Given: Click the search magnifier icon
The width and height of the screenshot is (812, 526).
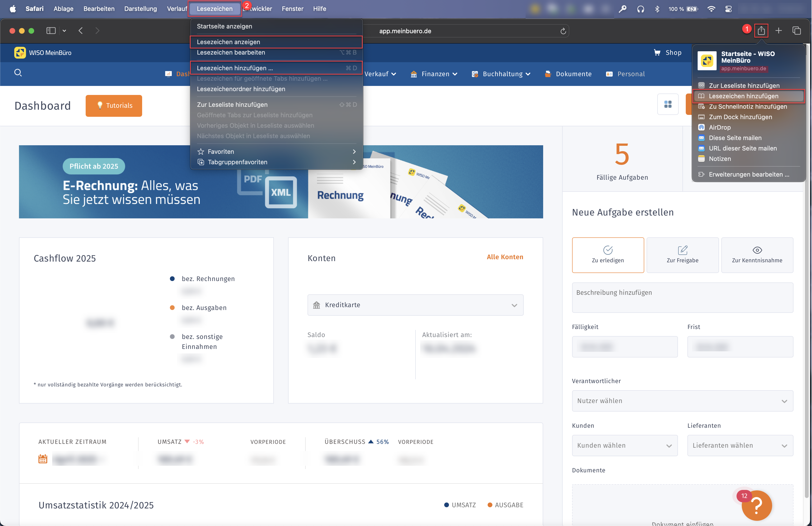Looking at the screenshot, I should [18, 73].
